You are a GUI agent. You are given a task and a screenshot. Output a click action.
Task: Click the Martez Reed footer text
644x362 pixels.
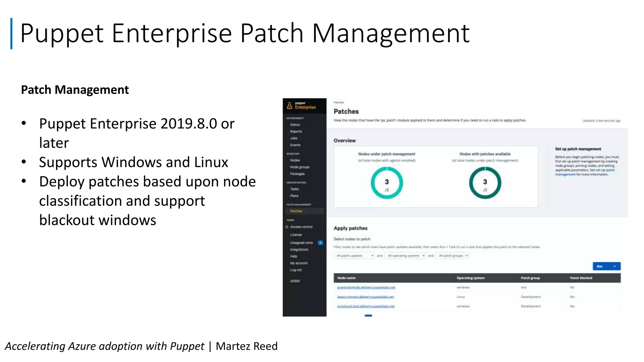[x=247, y=346]
